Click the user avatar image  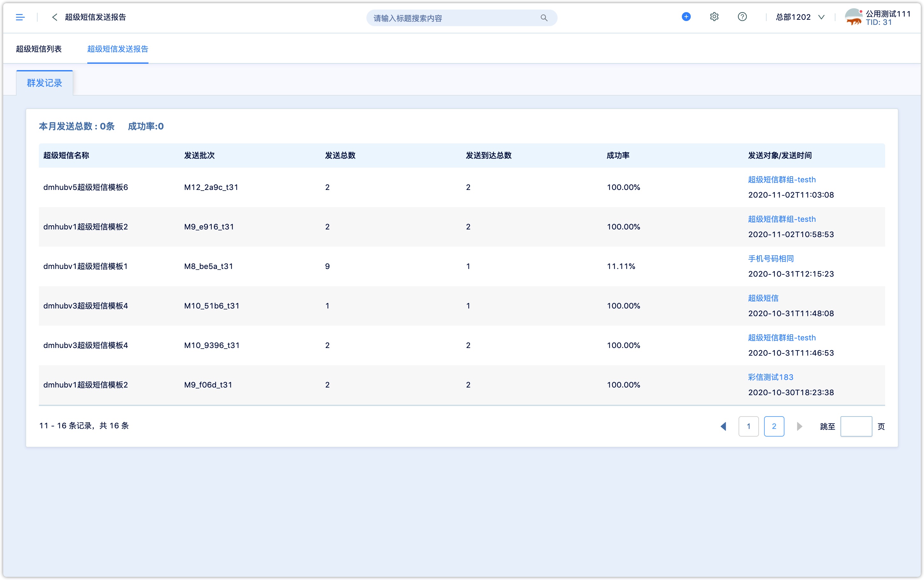pyautogui.click(x=854, y=17)
